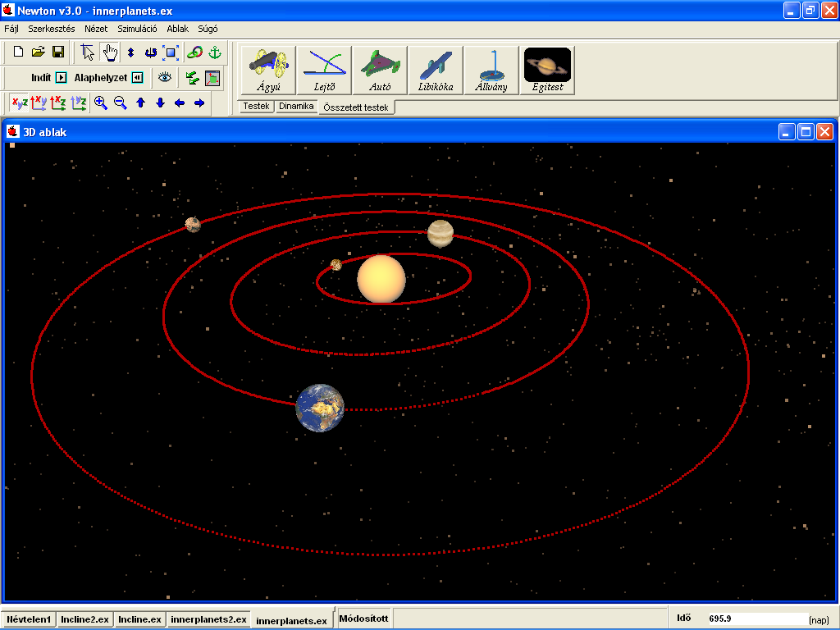Switch to the XY plane view

(x=39, y=103)
